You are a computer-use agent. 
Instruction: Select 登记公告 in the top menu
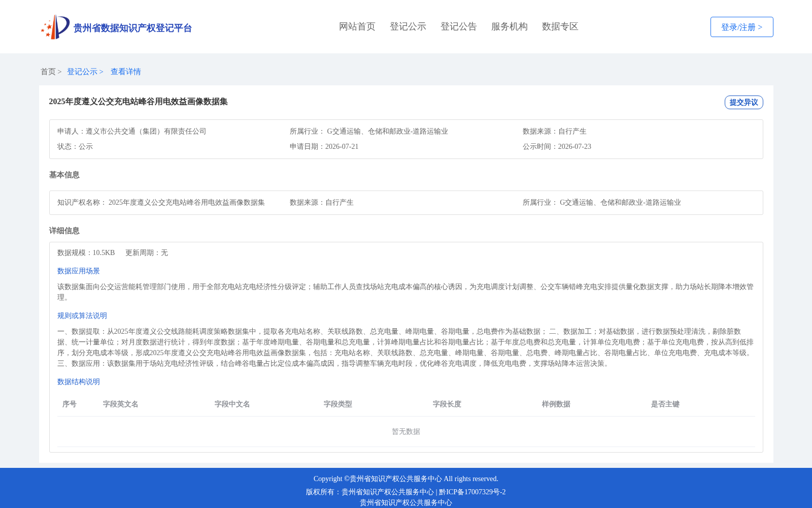click(459, 26)
